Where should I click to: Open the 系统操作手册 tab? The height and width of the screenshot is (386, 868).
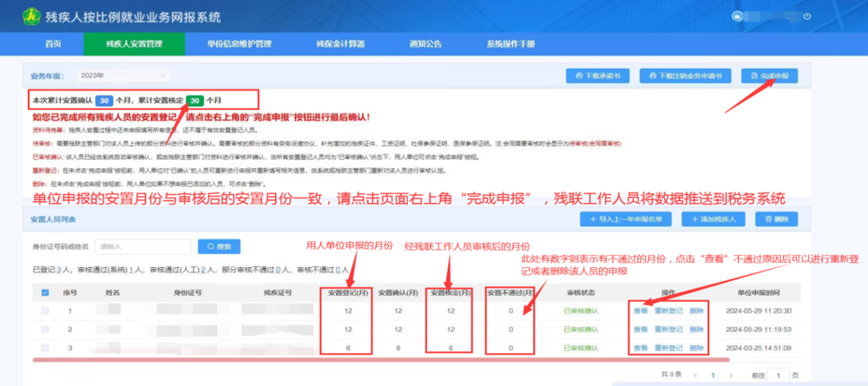[510, 44]
